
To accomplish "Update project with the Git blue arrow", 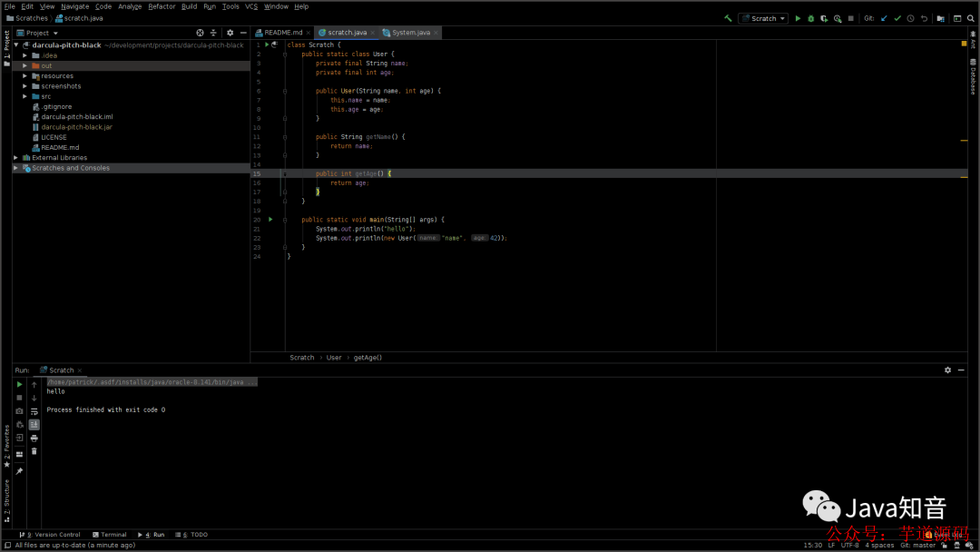I will (x=884, y=19).
